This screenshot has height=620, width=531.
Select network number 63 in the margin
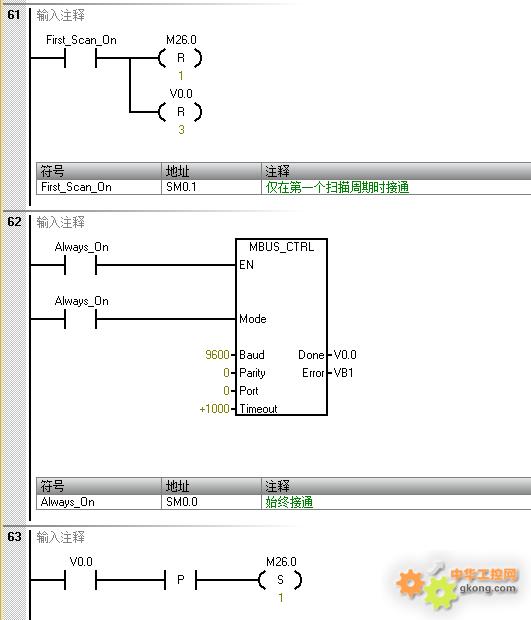pos(14,537)
